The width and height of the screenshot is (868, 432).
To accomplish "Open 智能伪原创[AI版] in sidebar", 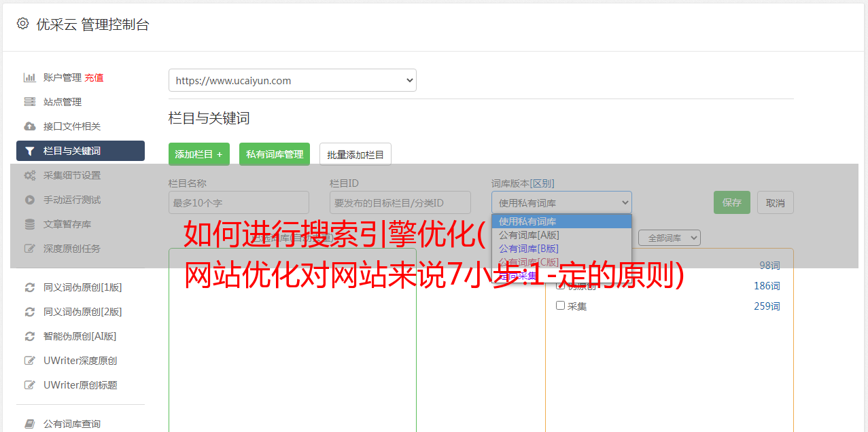I will pyautogui.click(x=80, y=336).
